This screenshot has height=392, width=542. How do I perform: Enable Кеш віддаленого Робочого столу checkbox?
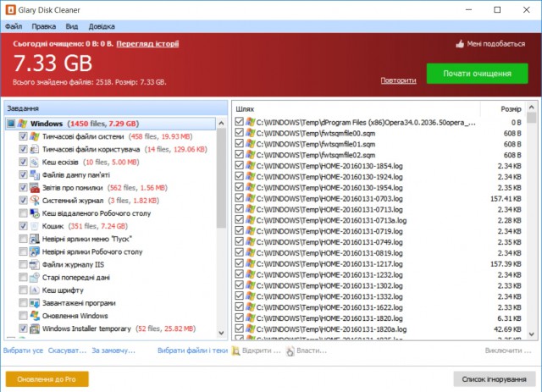coord(23,213)
